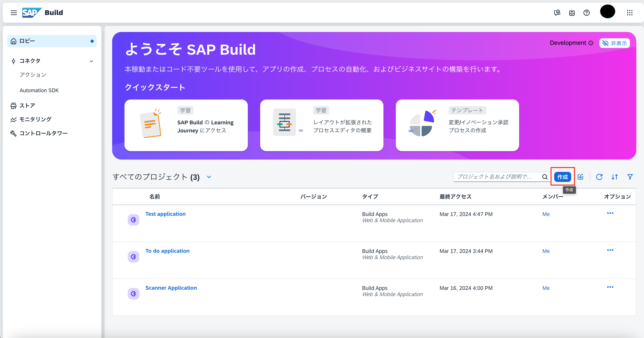Click the downloads/import icon in the top bar
Viewport: 644px width, 338px height.
pos(572,13)
